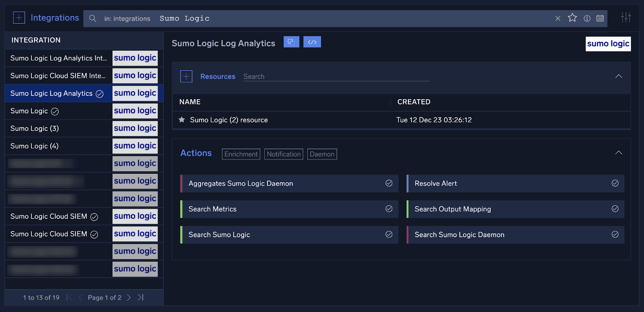Click the blue copy icon by title
Image resolution: width=644 pixels, height=312 pixels.
coord(291,42)
